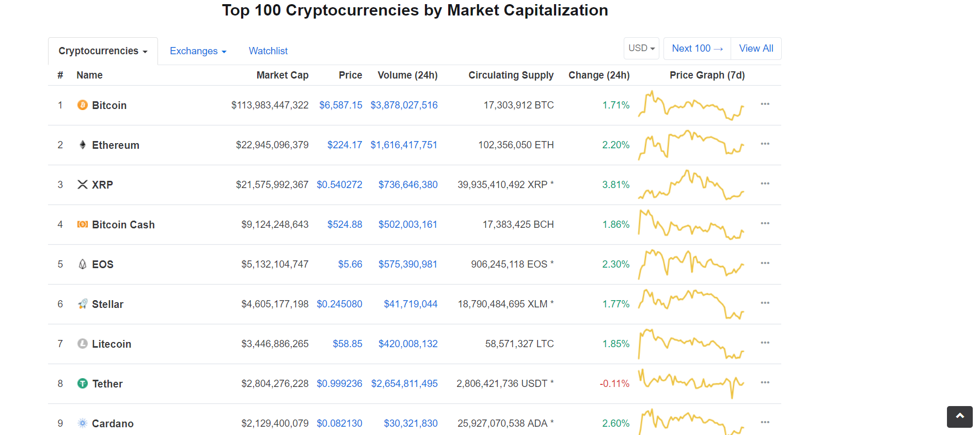Click the Tether logo icon

coord(82,384)
